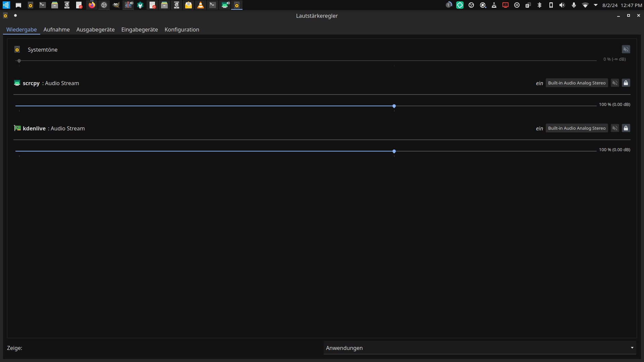Open the Zeige Anwendungen dropdown
The height and width of the screenshot is (362, 644).
click(x=480, y=348)
